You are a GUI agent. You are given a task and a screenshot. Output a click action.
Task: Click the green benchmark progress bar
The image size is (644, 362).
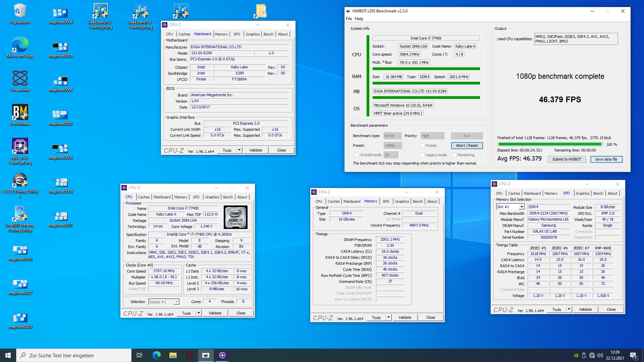click(x=550, y=144)
